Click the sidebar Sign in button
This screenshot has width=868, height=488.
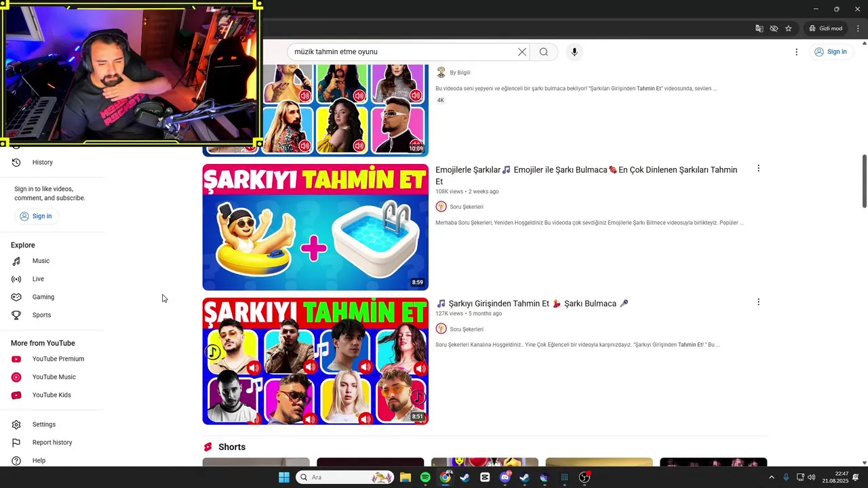35,216
